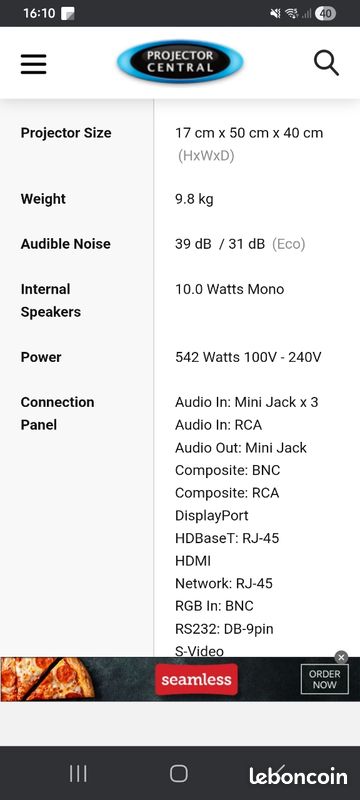Close the seamless ad banner

[342, 657]
